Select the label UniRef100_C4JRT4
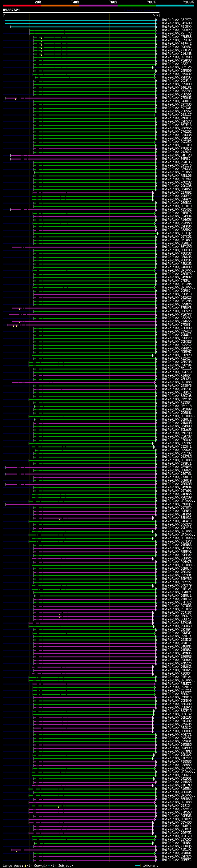This screenshot has height=868, width=197. (177, 826)
